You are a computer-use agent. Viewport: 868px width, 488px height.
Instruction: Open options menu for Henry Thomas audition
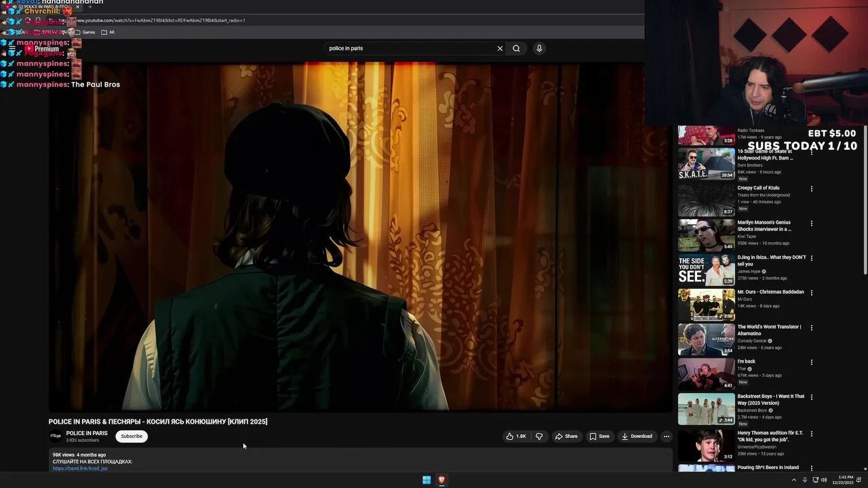tap(812, 434)
